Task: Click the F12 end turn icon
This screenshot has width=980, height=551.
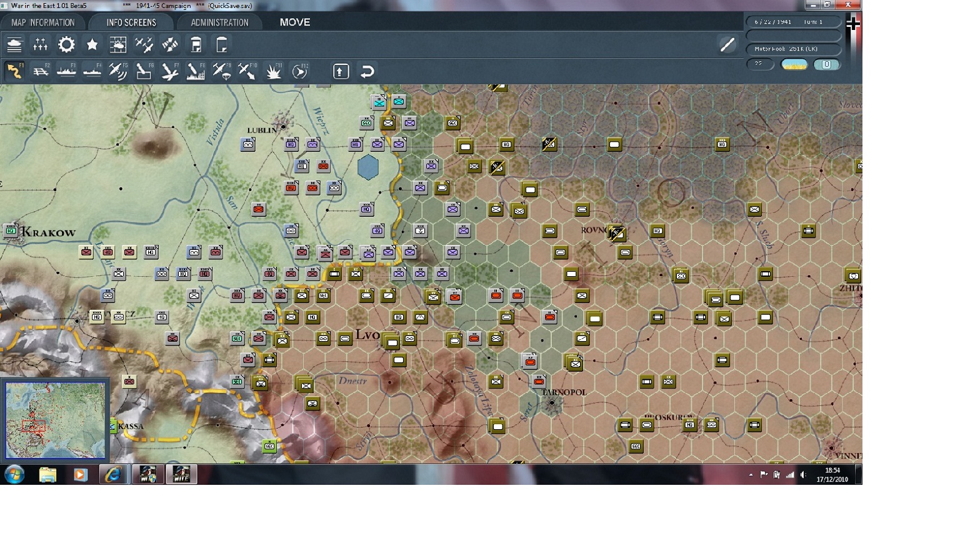Action: (300, 71)
